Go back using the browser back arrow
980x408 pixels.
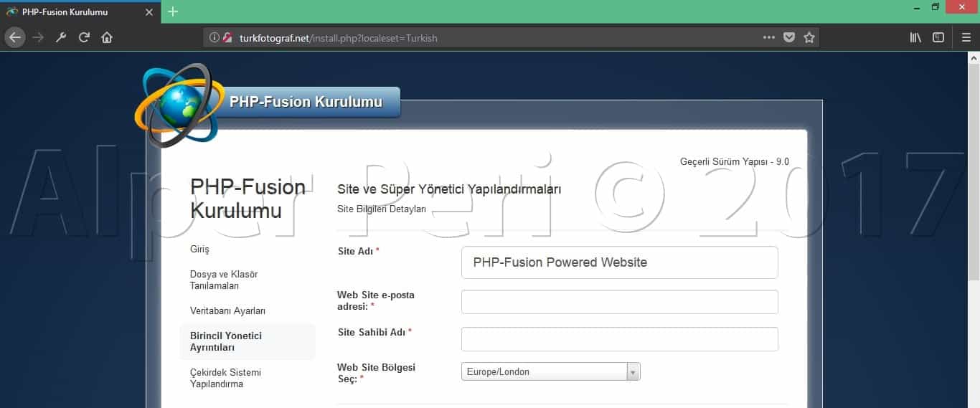click(x=15, y=37)
